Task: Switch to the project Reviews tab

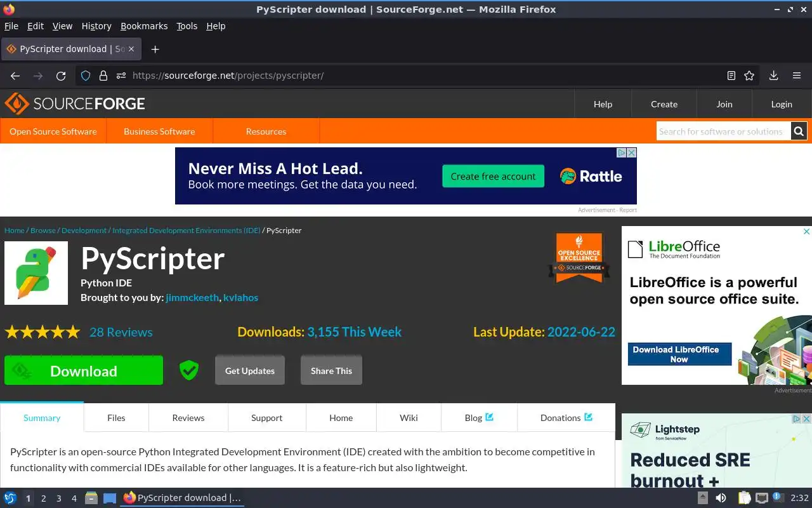Action: click(x=188, y=418)
